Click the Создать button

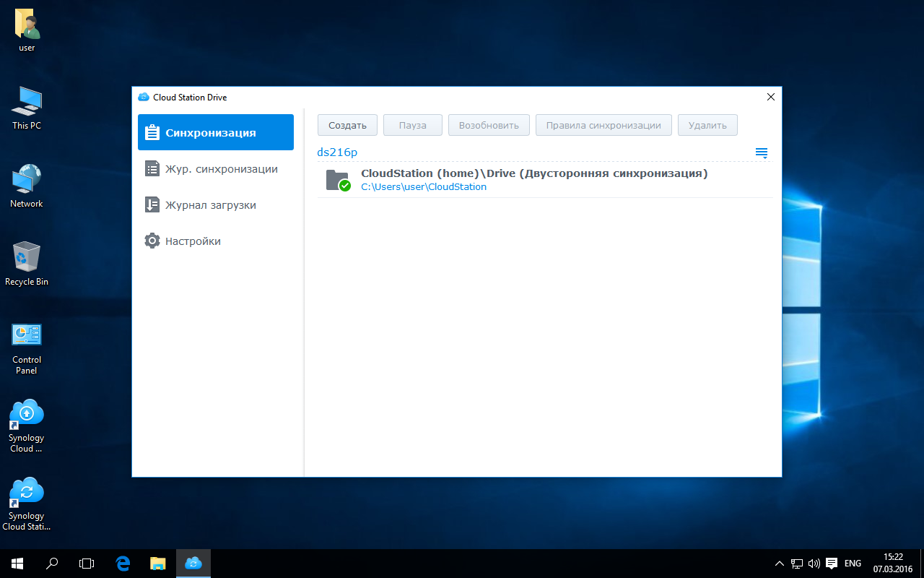click(347, 125)
